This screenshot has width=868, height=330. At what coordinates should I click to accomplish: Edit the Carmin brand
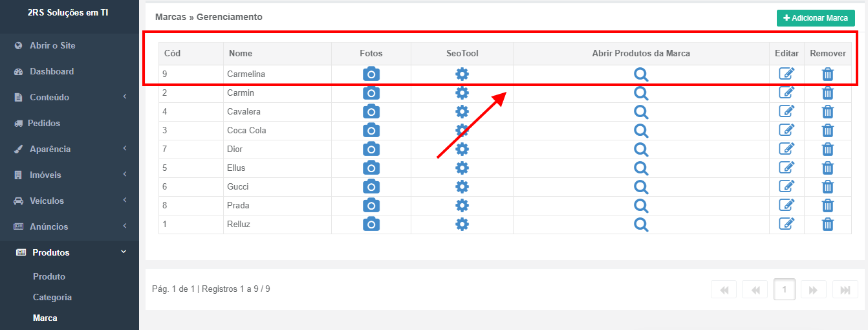pos(787,93)
